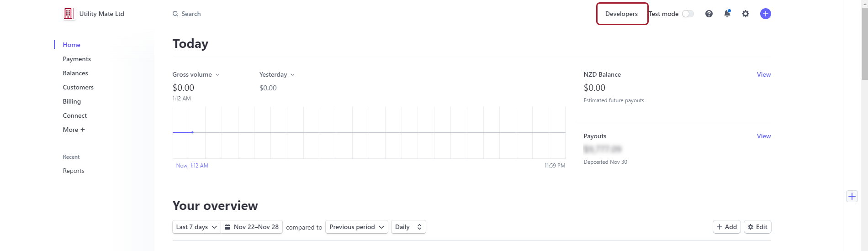View the NZD Balance details
Screen dimensions: 868x251
coord(763,74)
